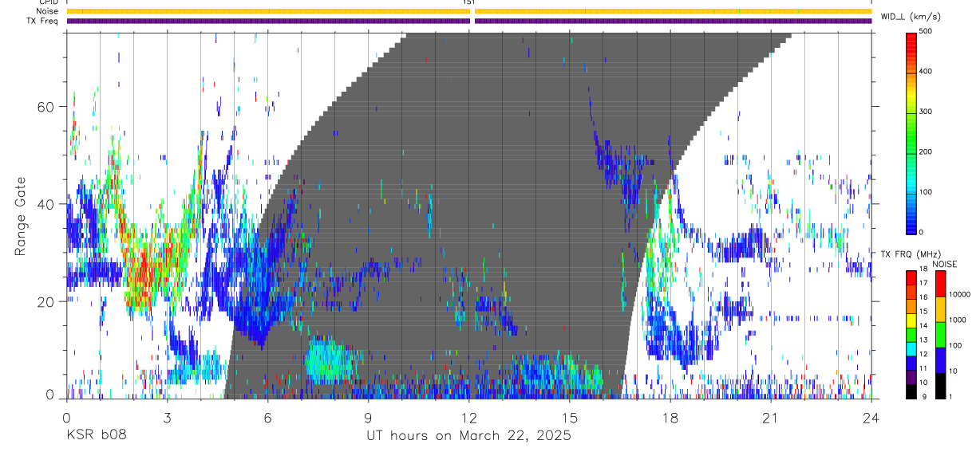Click the yellow swatch in the TX FRQ legend
Viewport: 980px width, 452px height.
[x=911, y=320]
